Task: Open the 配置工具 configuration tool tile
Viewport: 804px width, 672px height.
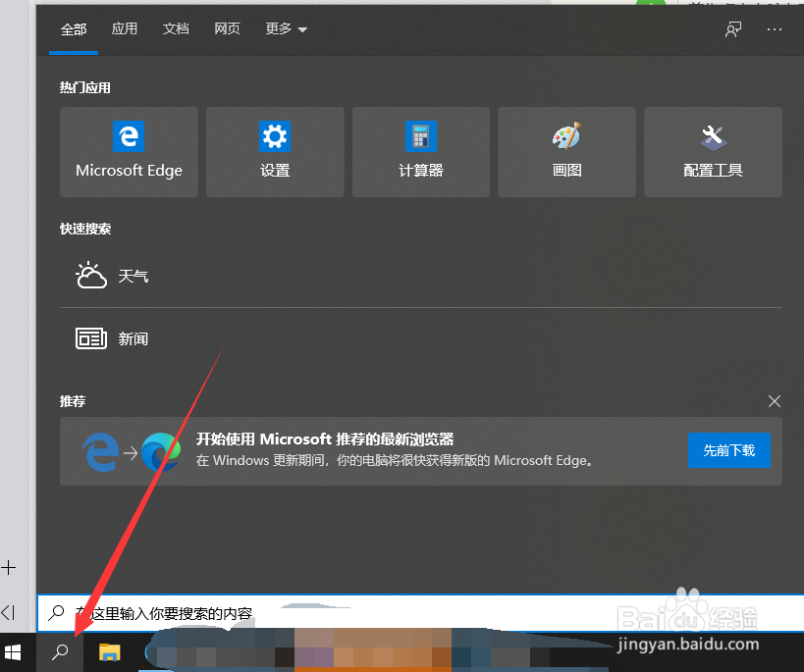Action: pos(713,152)
